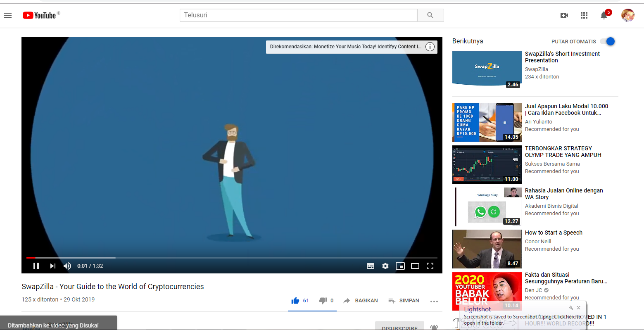Open title 'Rahasia Jualan Online dengan WA Story'
Viewport: 644px width, 330px height.
click(564, 194)
